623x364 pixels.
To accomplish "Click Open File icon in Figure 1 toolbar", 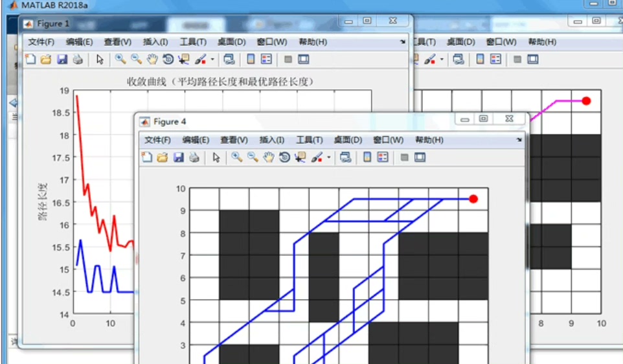I will [46, 59].
